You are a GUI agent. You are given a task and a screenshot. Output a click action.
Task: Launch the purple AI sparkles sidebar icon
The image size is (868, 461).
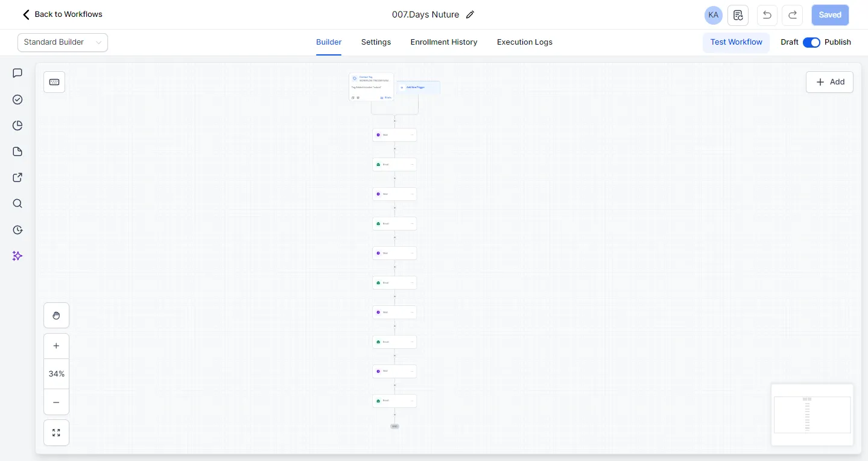pyautogui.click(x=17, y=256)
